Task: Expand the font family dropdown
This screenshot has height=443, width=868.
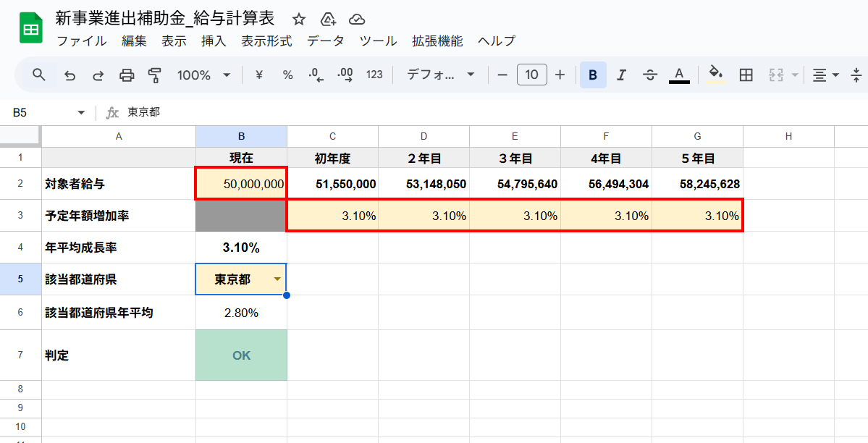Action: tap(440, 75)
